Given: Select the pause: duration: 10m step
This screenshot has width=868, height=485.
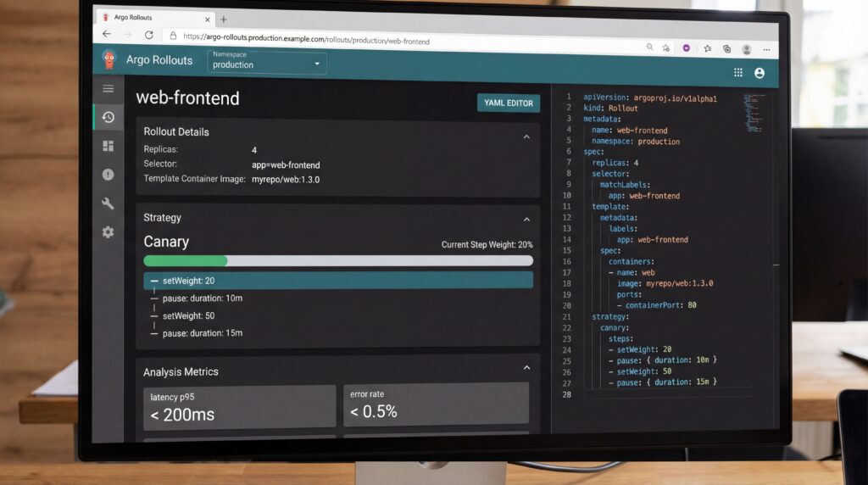Looking at the screenshot, I should click(x=202, y=298).
